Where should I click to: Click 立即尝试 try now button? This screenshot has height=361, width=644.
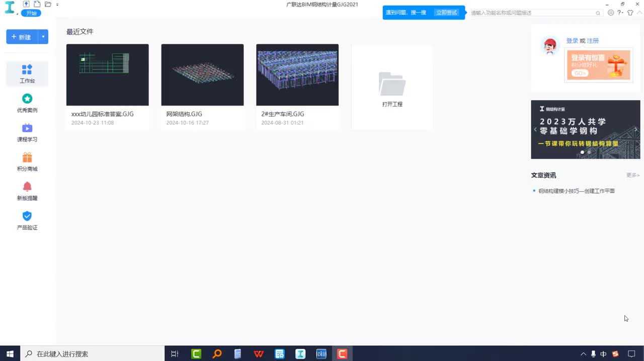[447, 13]
